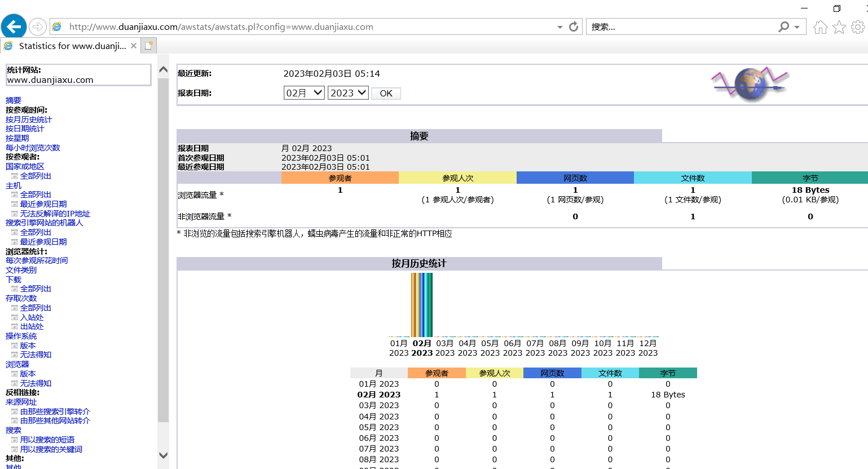Click list icon beside 无法得知 under 浏览器
The height and width of the screenshot is (469, 868).
(15, 383)
